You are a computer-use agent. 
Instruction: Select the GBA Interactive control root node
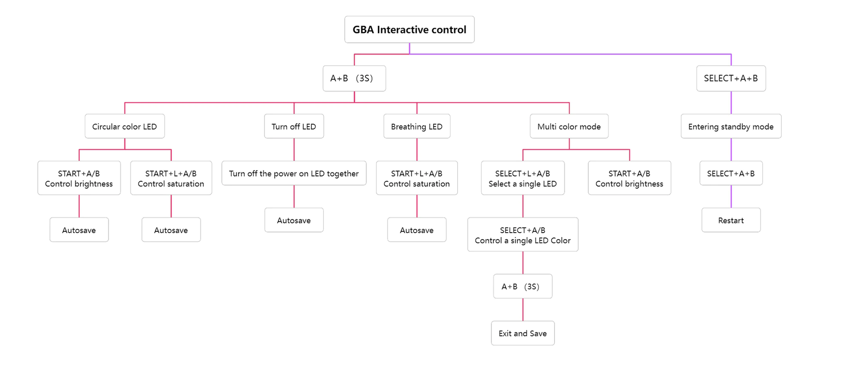[x=409, y=29]
